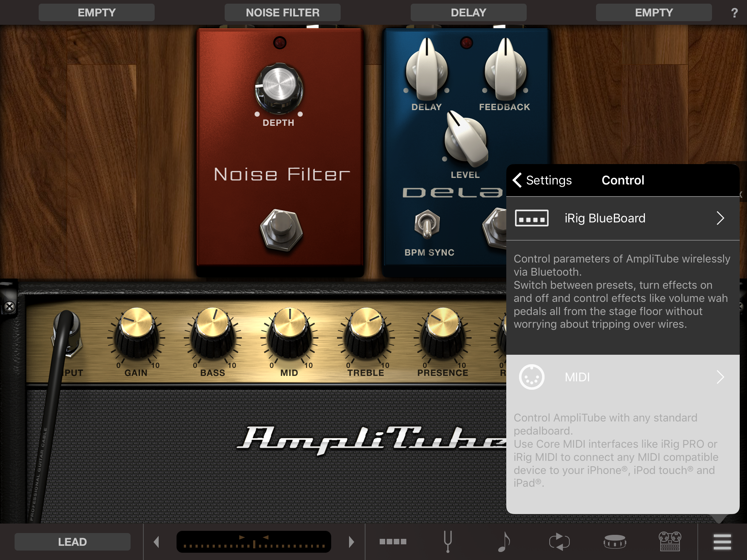747x560 pixels.
Task: Open the LEAD preset button
Action: [73, 542]
